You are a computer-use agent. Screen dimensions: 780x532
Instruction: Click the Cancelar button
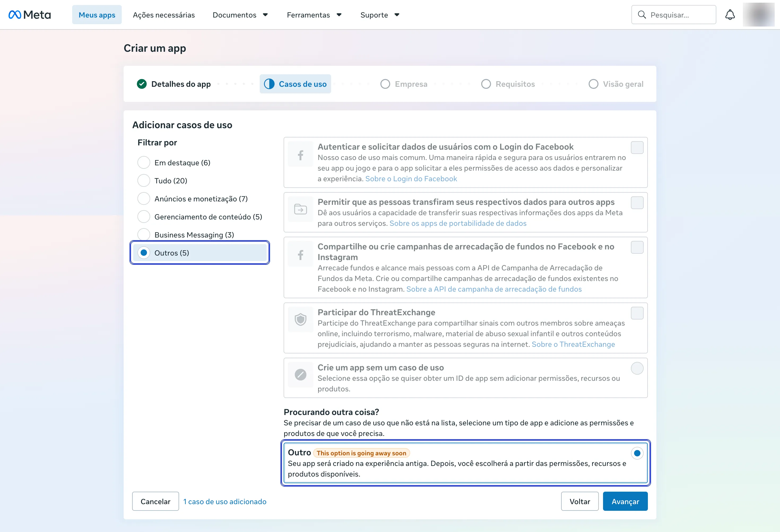pyautogui.click(x=155, y=501)
